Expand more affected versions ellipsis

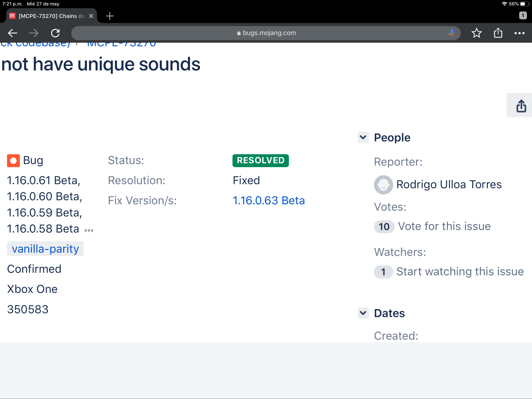(89, 230)
